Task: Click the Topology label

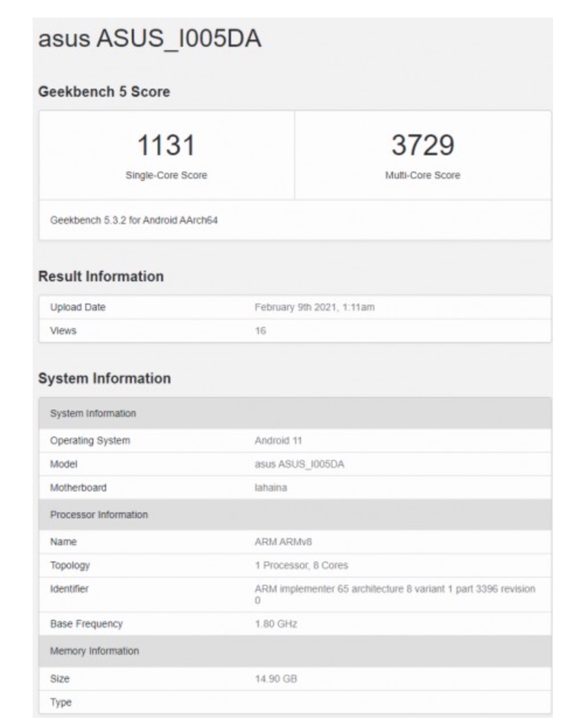Action: tap(70, 565)
